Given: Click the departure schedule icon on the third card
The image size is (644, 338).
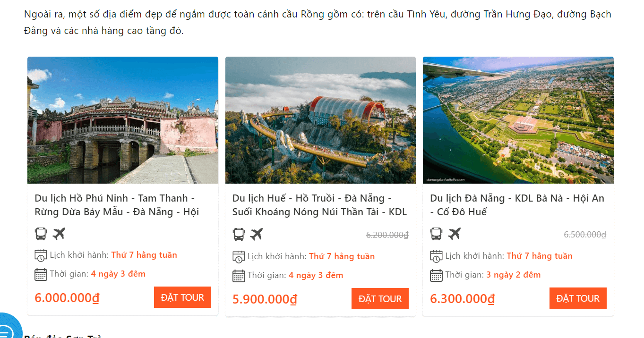Looking at the screenshot, I should [x=438, y=256].
